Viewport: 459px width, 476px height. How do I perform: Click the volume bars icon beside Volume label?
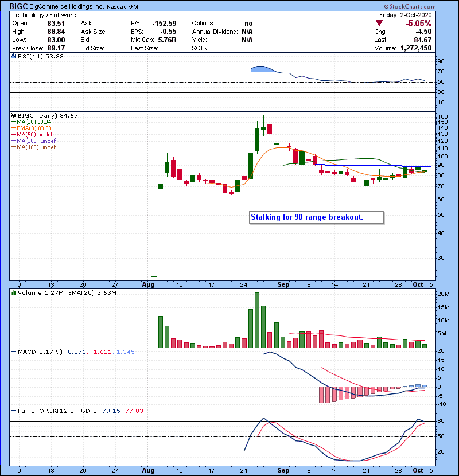(x=14, y=292)
